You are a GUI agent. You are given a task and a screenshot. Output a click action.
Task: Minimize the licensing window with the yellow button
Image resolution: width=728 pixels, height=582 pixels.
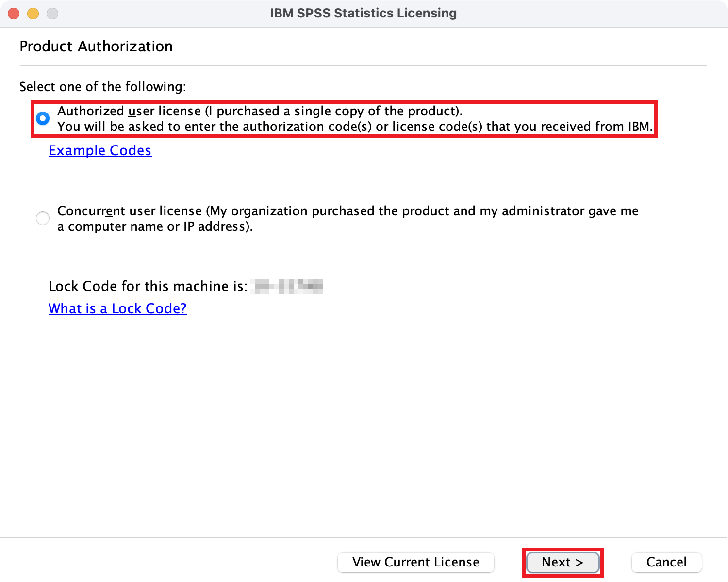(33, 14)
